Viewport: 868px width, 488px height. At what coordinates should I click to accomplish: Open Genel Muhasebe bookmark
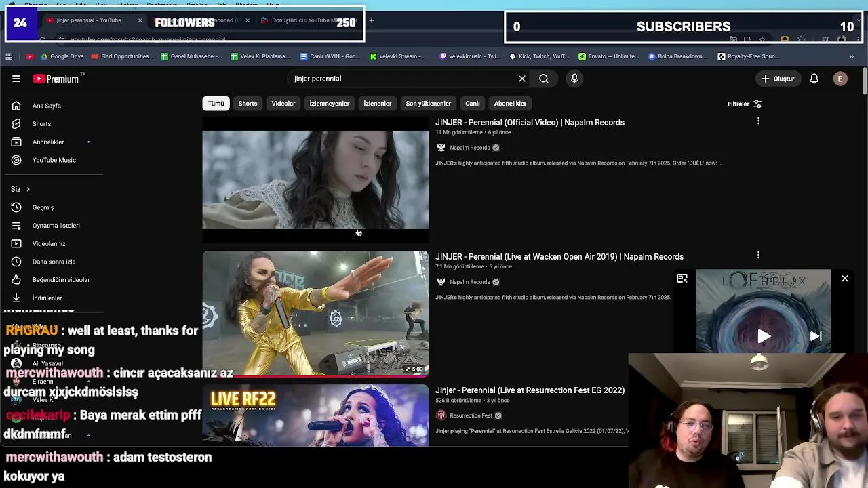coord(192,56)
